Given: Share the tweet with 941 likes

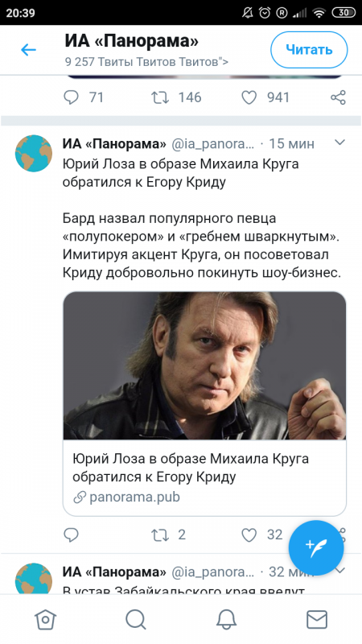Looking at the screenshot, I should (338, 97).
